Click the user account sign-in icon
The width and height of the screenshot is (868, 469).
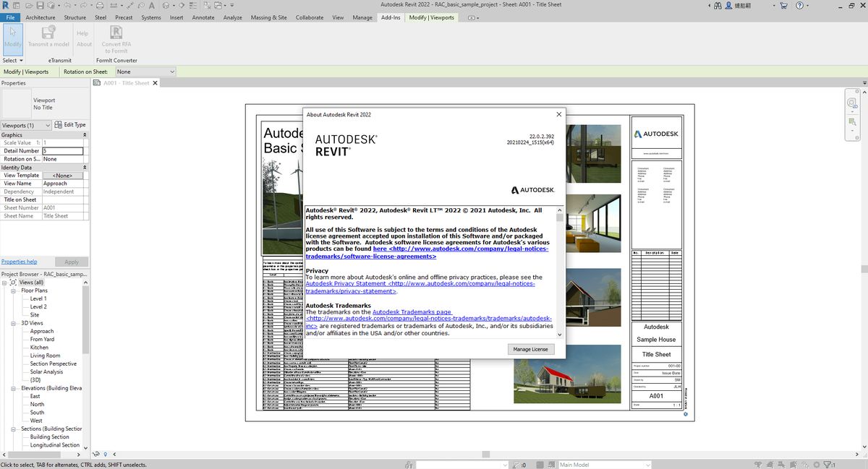(727, 5)
